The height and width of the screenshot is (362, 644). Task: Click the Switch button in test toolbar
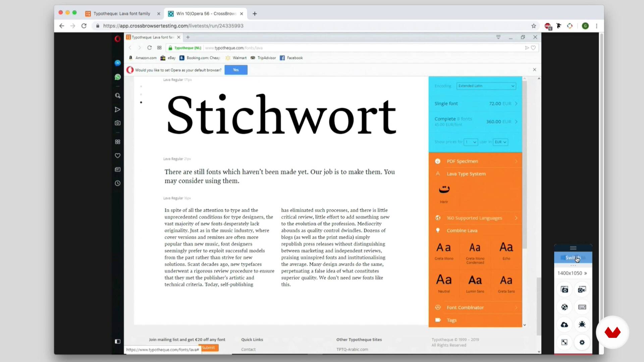573,257
